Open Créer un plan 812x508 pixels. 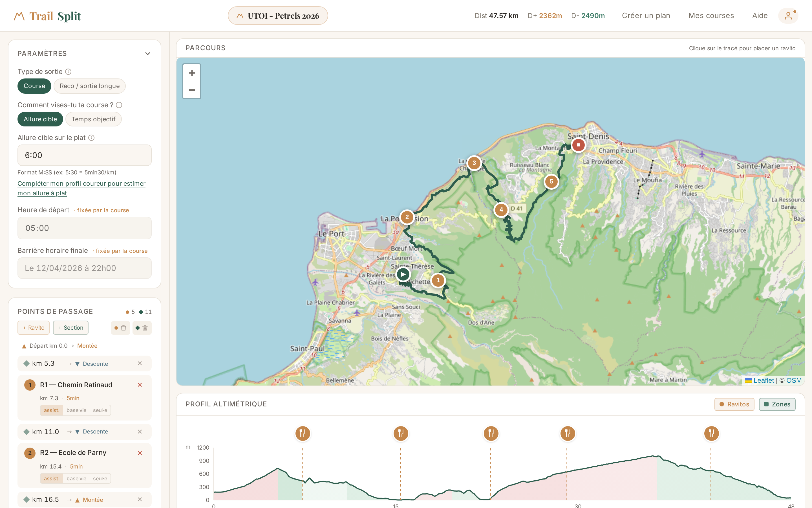pyautogui.click(x=646, y=16)
